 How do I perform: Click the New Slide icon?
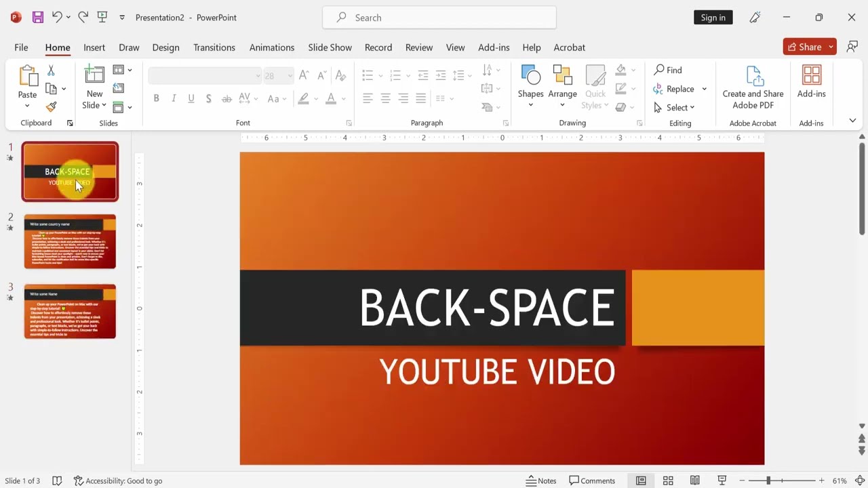click(94, 75)
